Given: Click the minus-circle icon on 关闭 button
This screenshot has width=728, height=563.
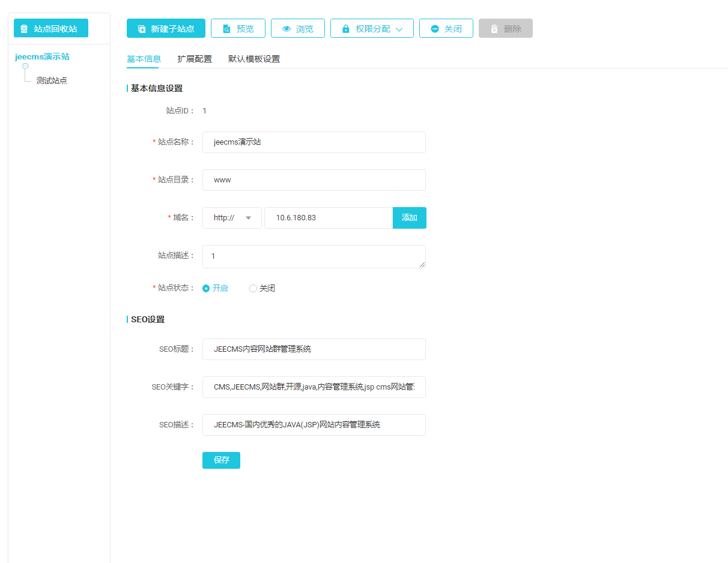Looking at the screenshot, I should pyautogui.click(x=435, y=29).
